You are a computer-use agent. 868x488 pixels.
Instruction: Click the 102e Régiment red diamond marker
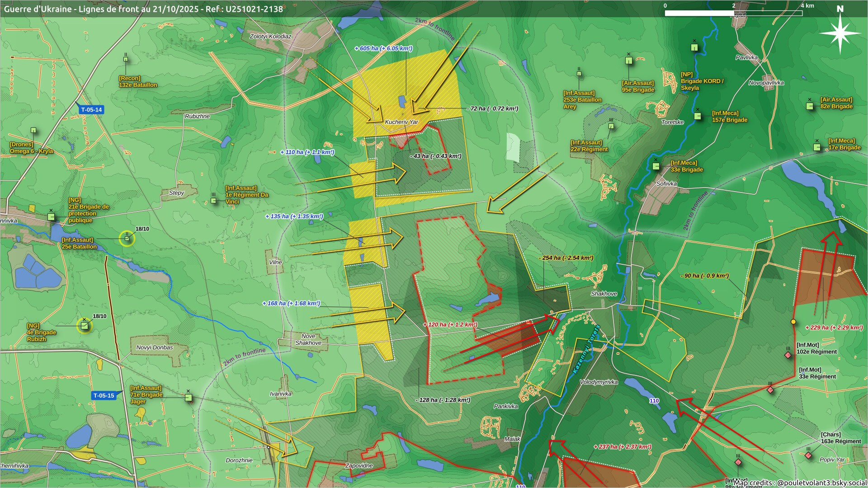(788, 356)
